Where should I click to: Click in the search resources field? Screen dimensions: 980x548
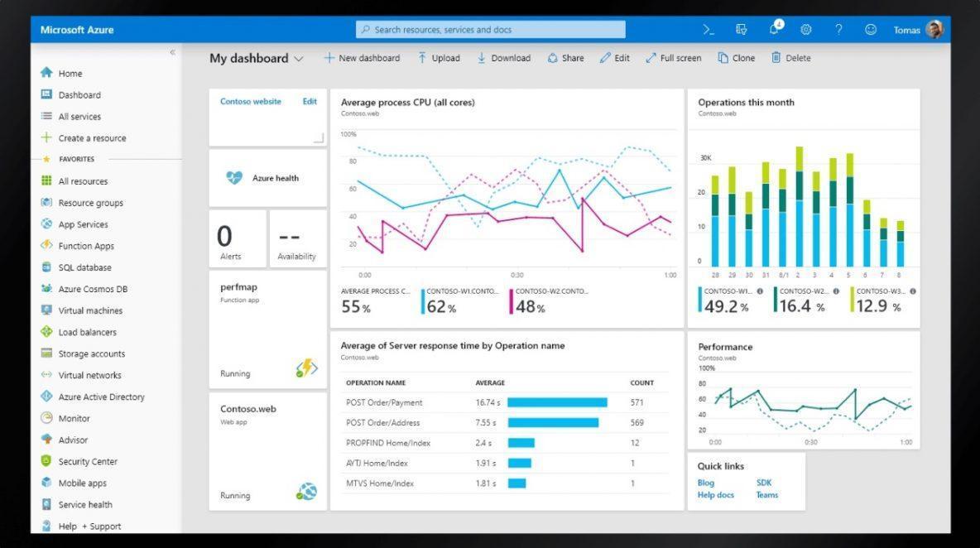(491, 30)
